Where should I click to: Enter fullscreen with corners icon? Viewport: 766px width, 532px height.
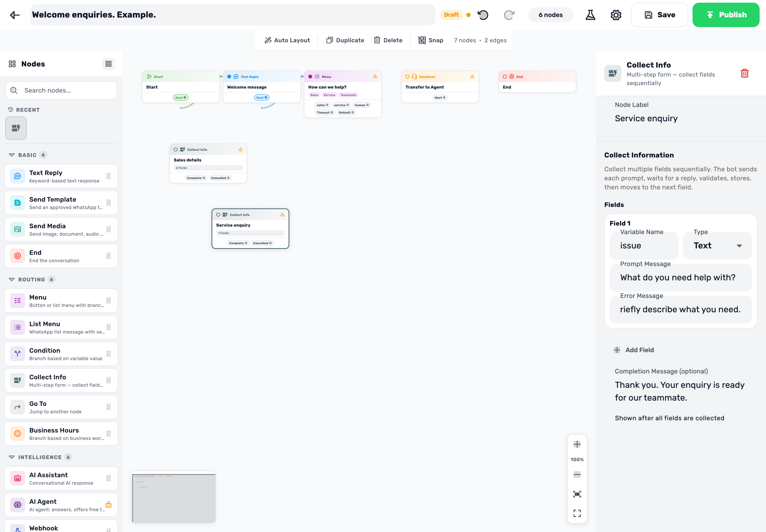click(577, 513)
